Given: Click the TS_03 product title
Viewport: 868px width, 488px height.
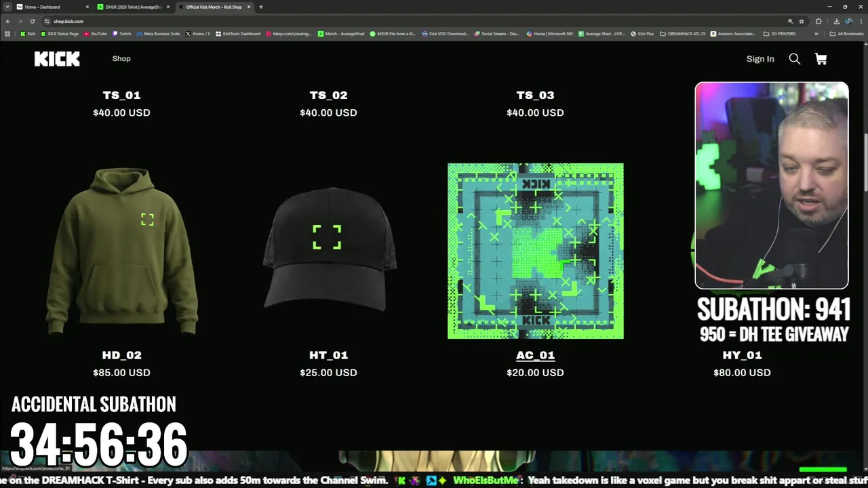Looking at the screenshot, I should (536, 96).
